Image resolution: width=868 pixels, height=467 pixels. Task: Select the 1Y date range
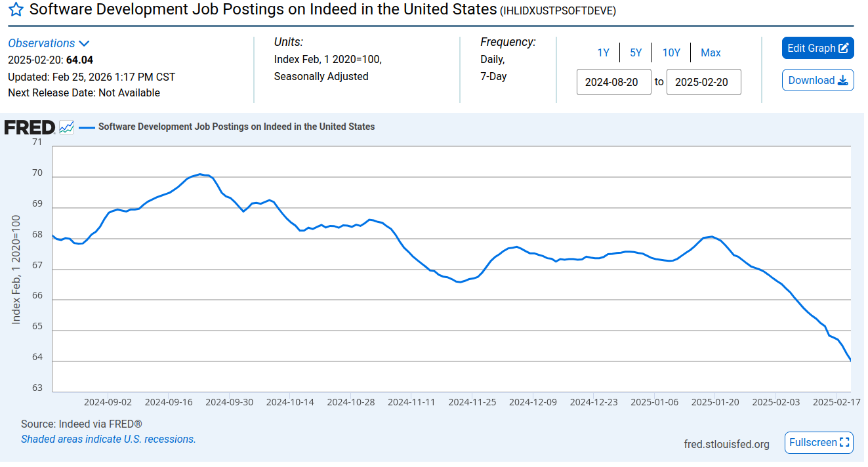click(x=603, y=53)
